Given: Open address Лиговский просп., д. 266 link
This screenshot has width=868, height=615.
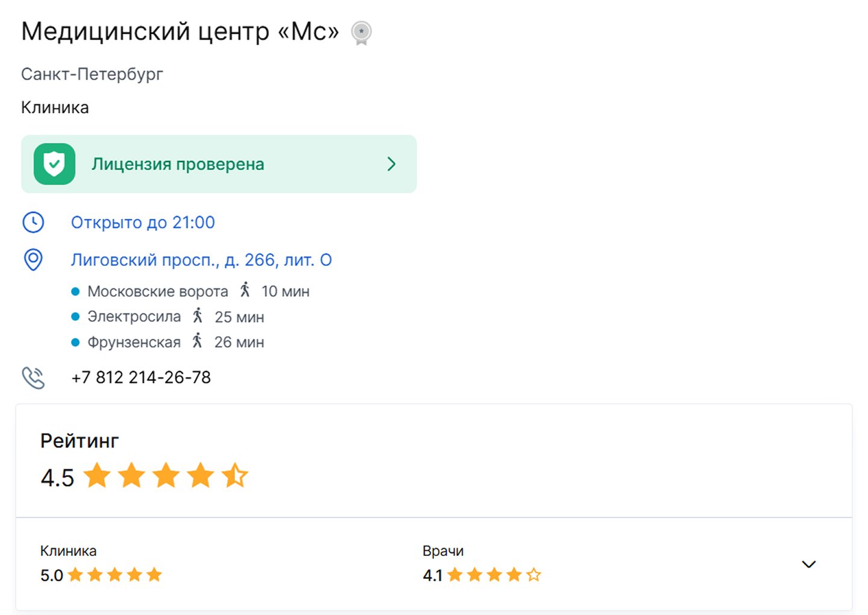Looking at the screenshot, I should 201,260.
